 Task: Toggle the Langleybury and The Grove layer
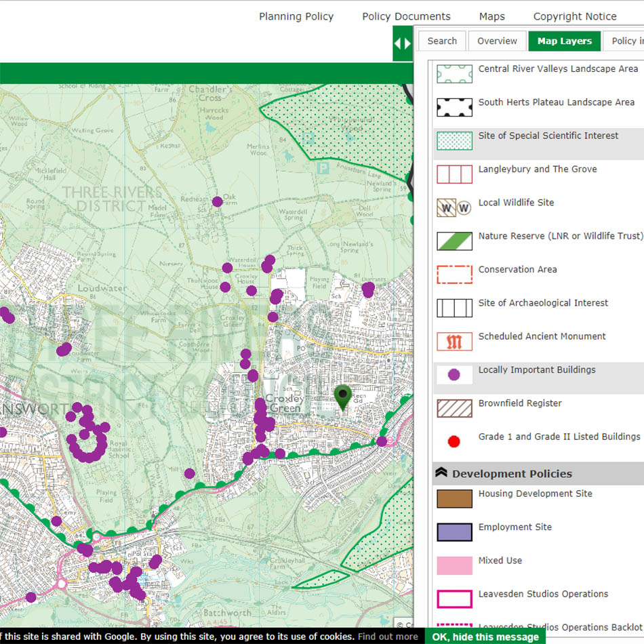(537, 169)
